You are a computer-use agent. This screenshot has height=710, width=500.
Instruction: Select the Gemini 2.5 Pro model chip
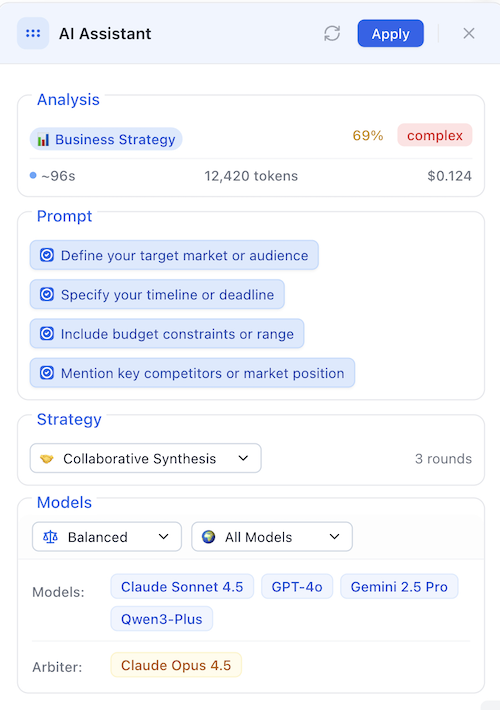399,586
